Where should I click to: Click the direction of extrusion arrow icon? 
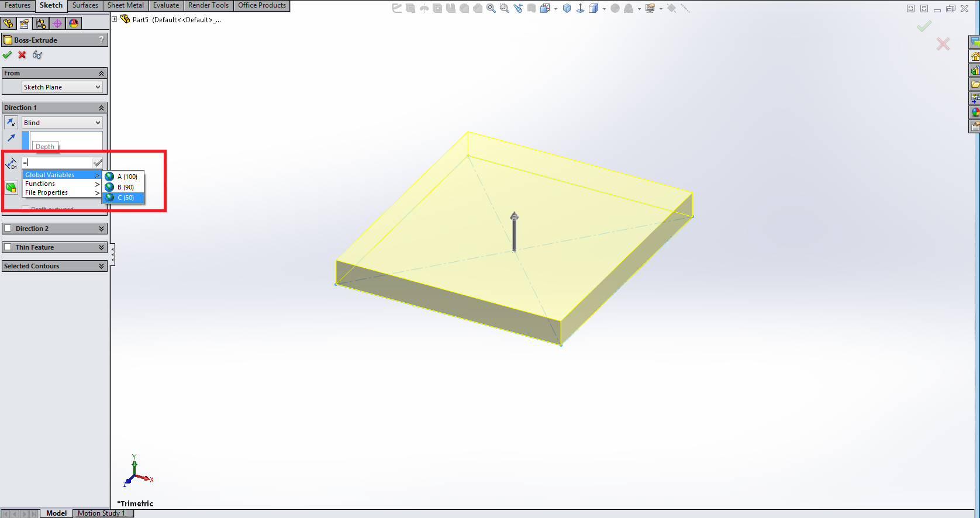pyautogui.click(x=11, y=138)
